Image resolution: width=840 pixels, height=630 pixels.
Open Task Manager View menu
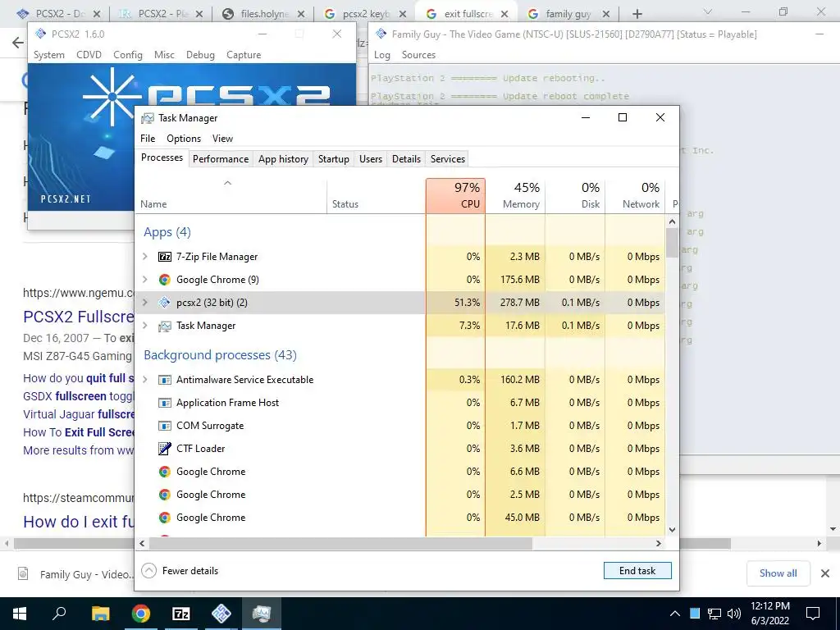pyautogui.click(x=222, y=139)
